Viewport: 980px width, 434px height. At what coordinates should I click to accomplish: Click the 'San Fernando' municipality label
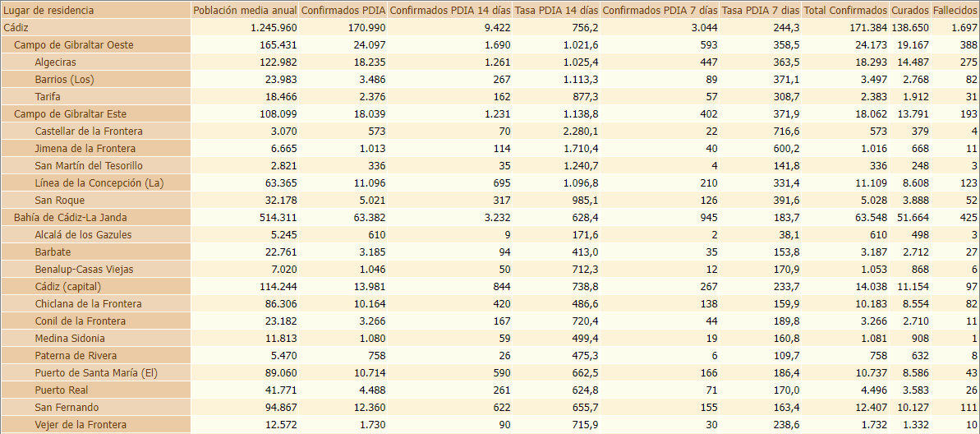pos(67,408)
